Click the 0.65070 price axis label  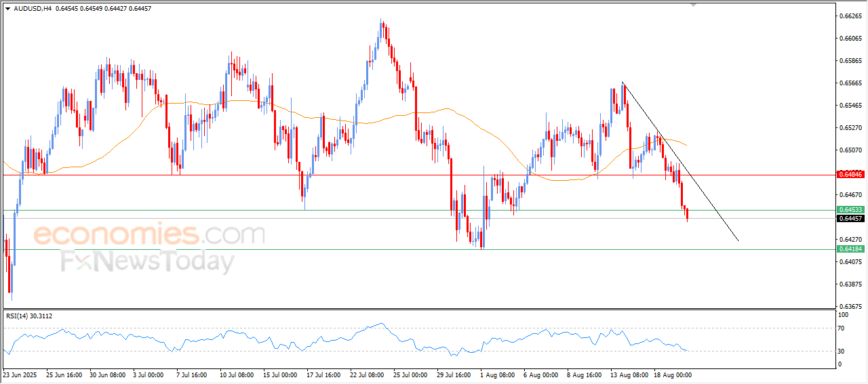pyautogui.click(x=850, y=150)
